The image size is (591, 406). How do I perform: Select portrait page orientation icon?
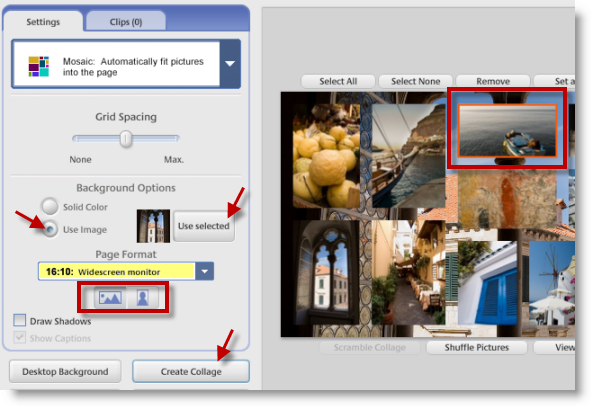point(142,298)
